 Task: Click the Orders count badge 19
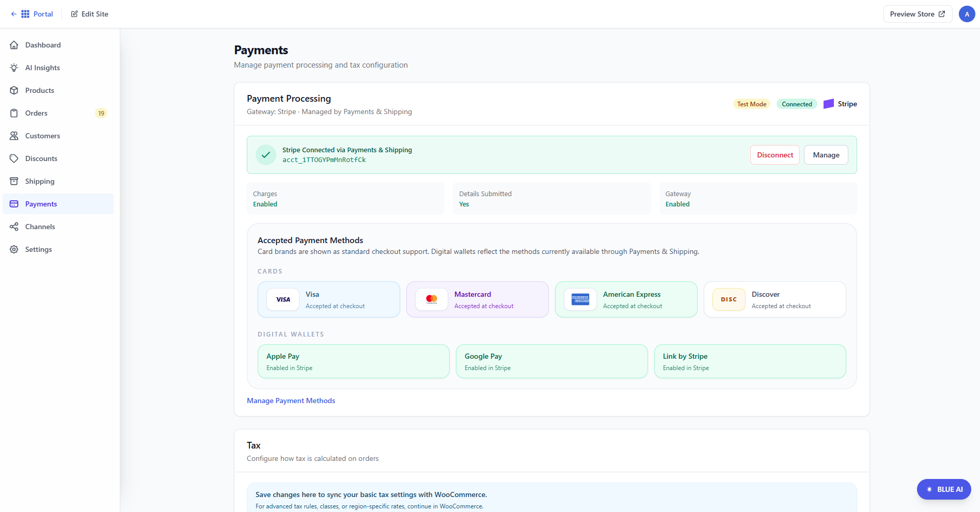click(x=101, y=113)
